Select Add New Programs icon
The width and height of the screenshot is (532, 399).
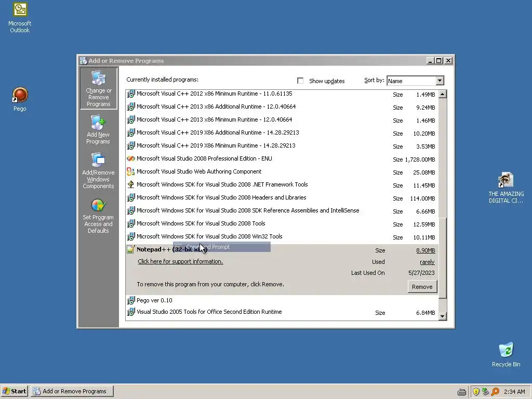[x=98, y=123]
